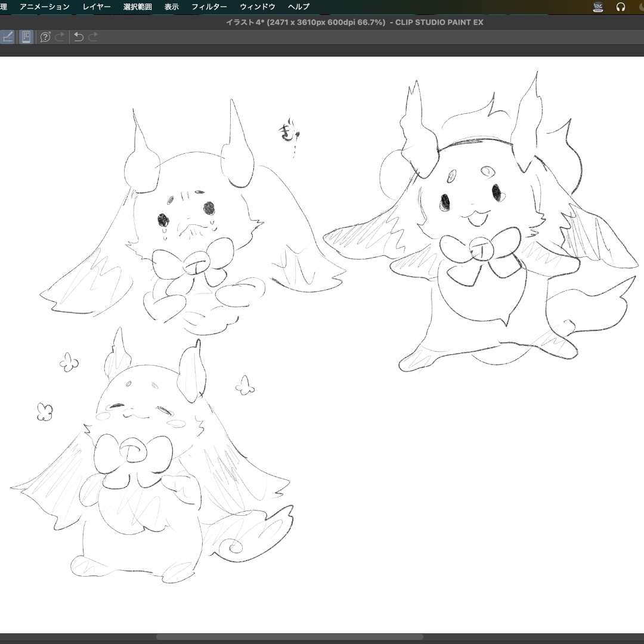The width and height of the screenshot is (644, 644).
Task: Open the TourBox icon in macOS menu bar
Action: tap(598, 7)
